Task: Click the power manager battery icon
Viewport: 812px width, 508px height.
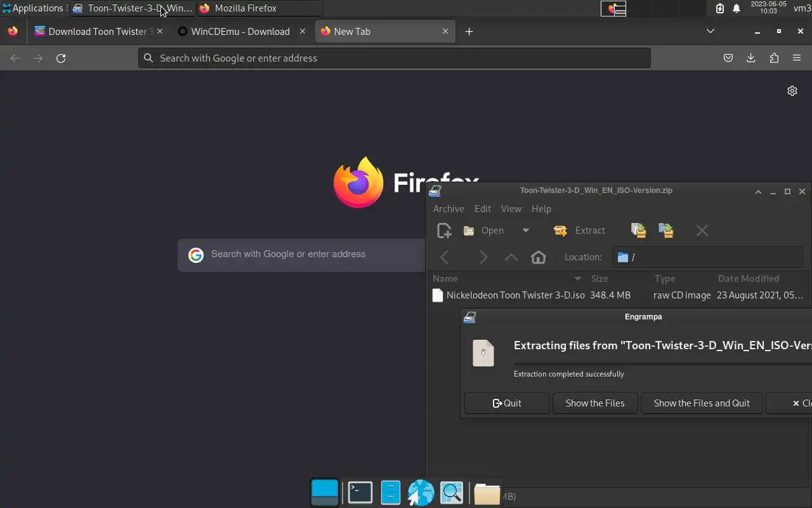Action: [x=720, y=8]
